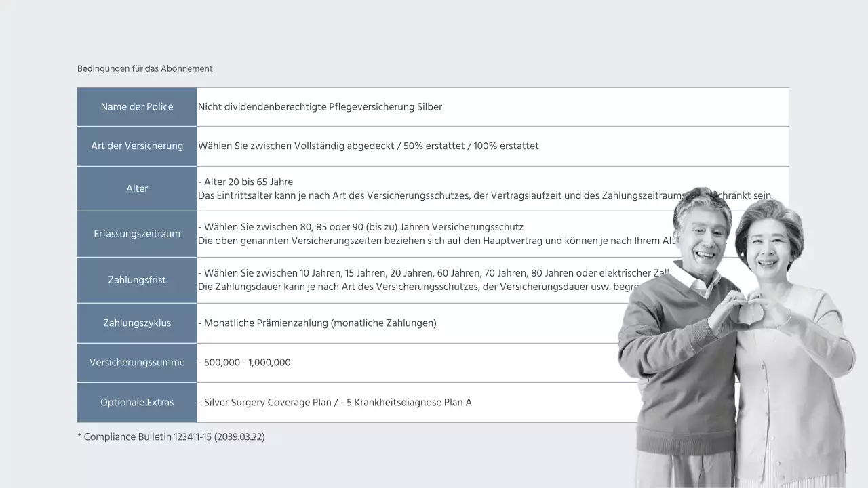
Task: Select the Monatliche Prämienzahlung entry
Action: (x=318, y=323)
